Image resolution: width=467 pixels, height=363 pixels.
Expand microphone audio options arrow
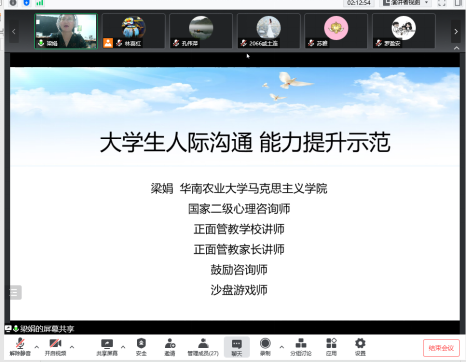tap(37, 347)
